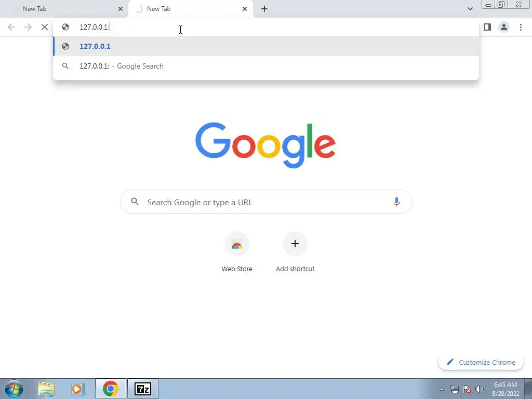Click the 'Web Store' label text

pyautogui.click(x=237, y=269)
